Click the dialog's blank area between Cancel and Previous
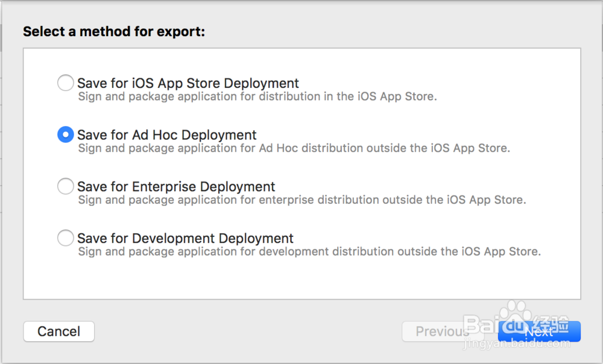The height and width of the screenshot is (364, 603). click(x=247, y=331)
